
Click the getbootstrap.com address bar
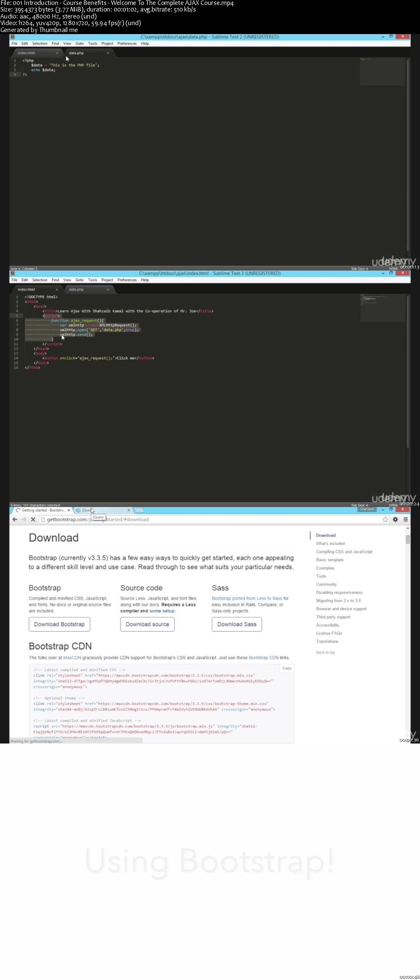coord(205,519)
